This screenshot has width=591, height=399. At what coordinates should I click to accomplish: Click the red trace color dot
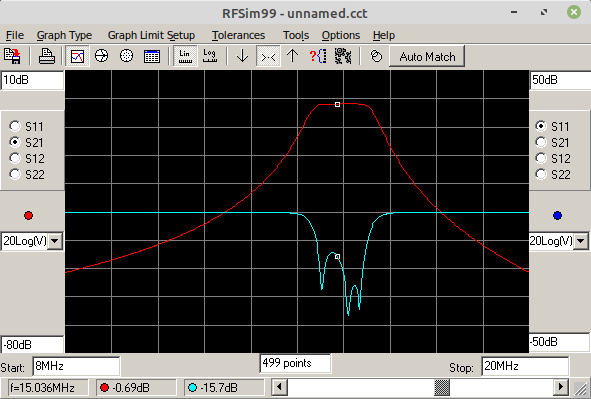coord(28,216)
